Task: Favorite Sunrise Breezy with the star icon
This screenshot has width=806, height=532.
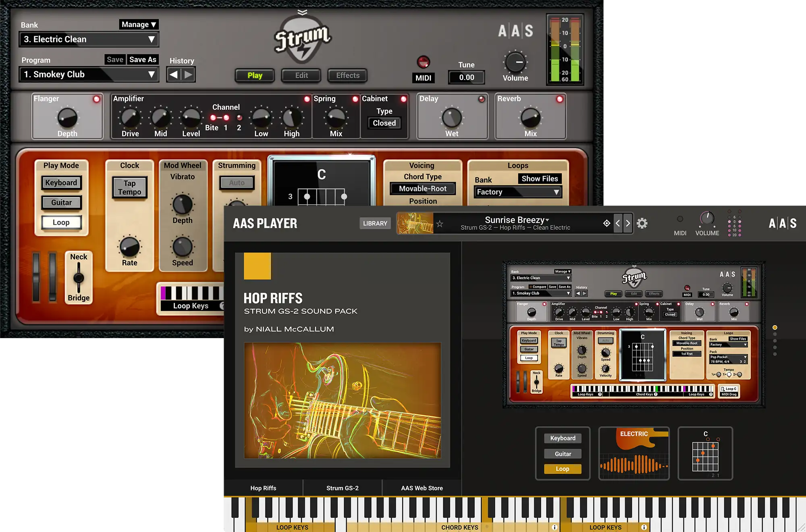Action: 440,224
